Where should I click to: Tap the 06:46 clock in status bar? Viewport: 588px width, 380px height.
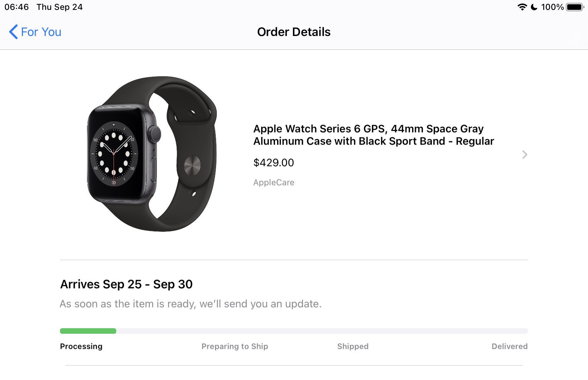17,7
